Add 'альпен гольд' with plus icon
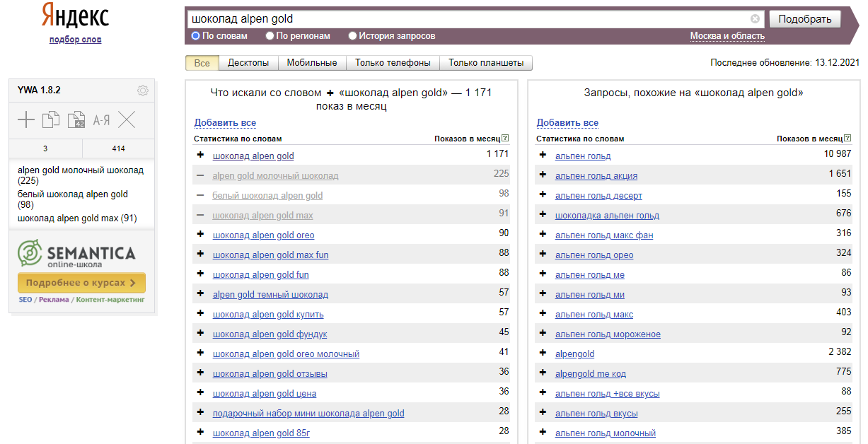The height and width of the screenshot is (444, 868). point(543,156)
